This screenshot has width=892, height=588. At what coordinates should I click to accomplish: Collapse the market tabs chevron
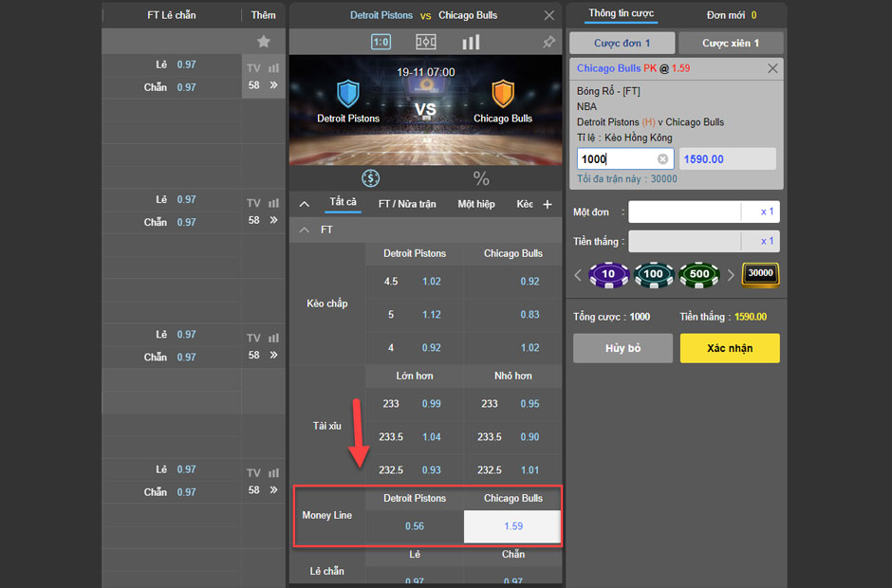[305, 204]
